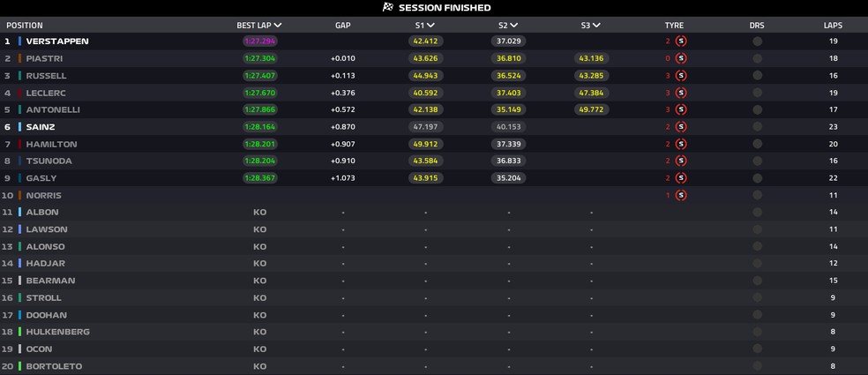868x375 pixels.
Task: Click Russell's DRS indicator dot
Action: (757, 75)
